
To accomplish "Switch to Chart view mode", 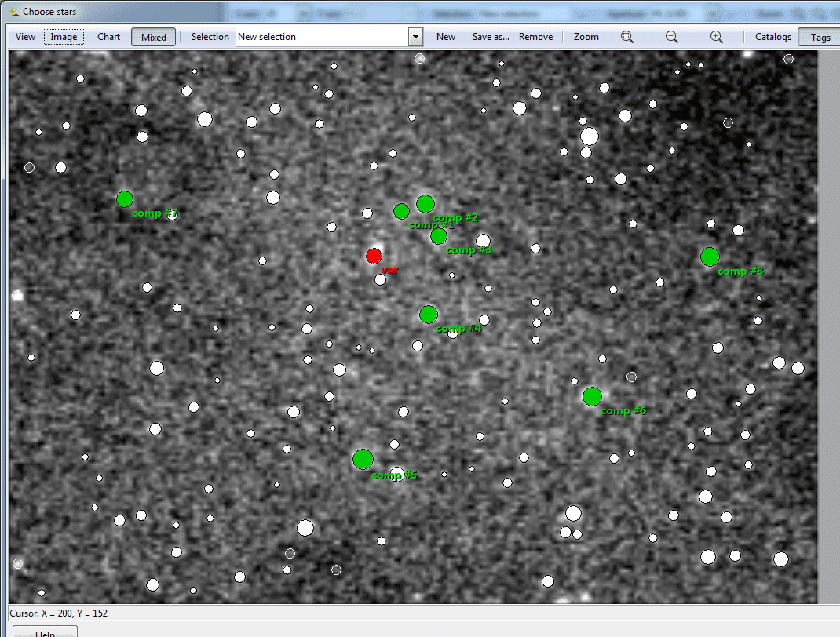I will tap(109, 37).
